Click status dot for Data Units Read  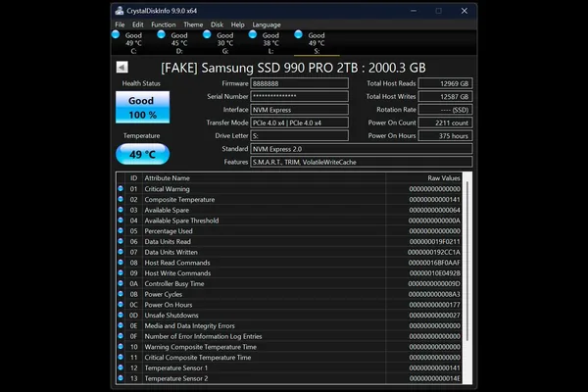[x=121, y=241]
